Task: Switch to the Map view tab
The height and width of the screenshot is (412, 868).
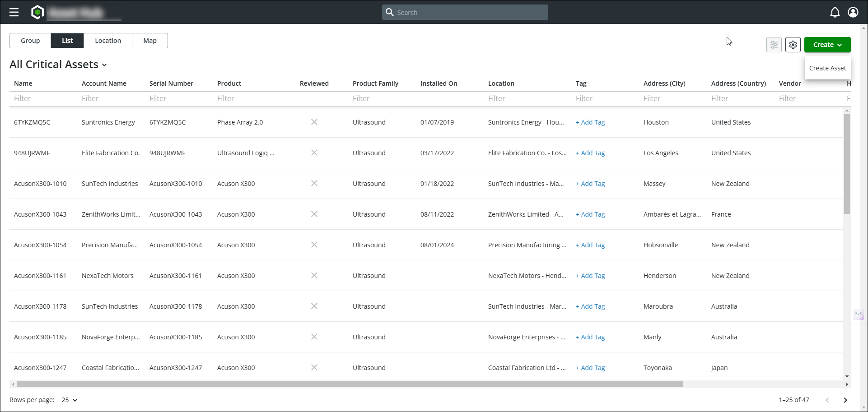Action: [150, 41]
